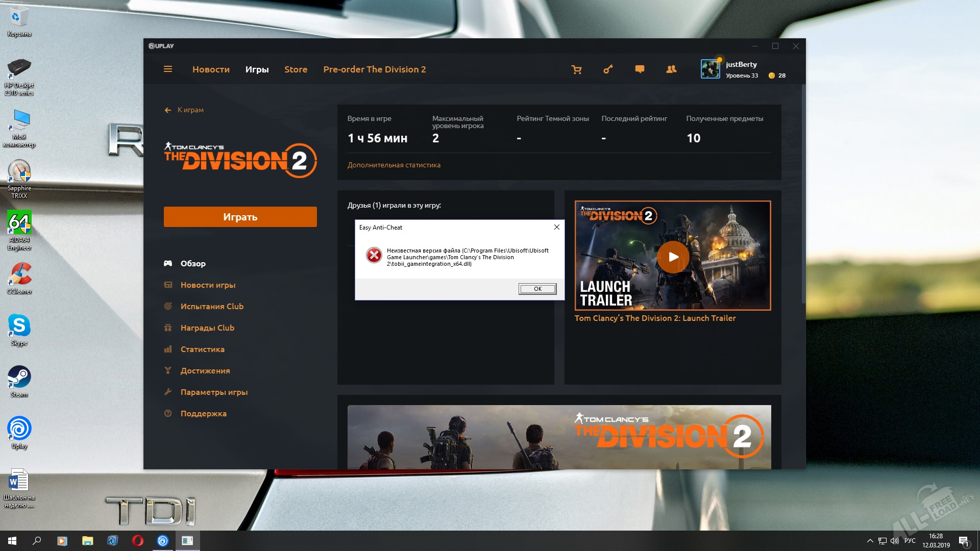Click the Uplay window scrollbar

[x=803, y=194]
